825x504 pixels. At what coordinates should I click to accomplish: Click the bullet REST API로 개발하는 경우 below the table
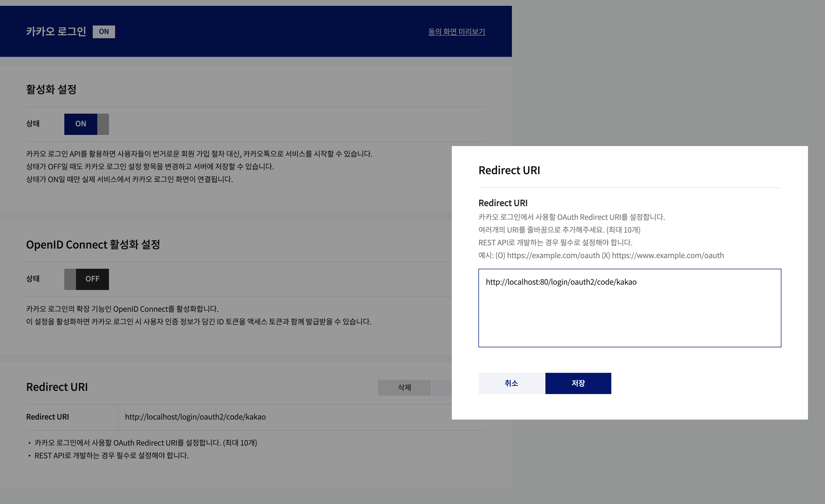point(111,455)
